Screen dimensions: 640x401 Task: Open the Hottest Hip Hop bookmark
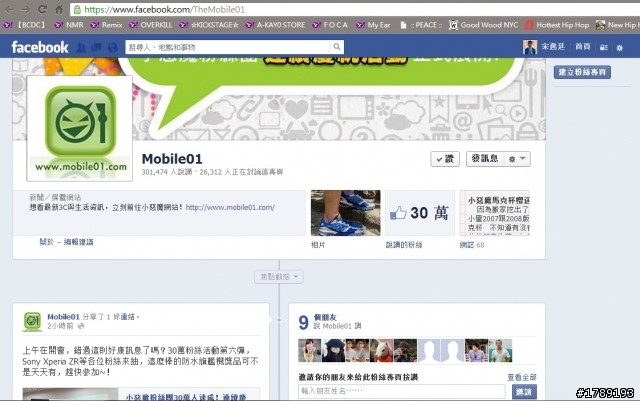558,25
